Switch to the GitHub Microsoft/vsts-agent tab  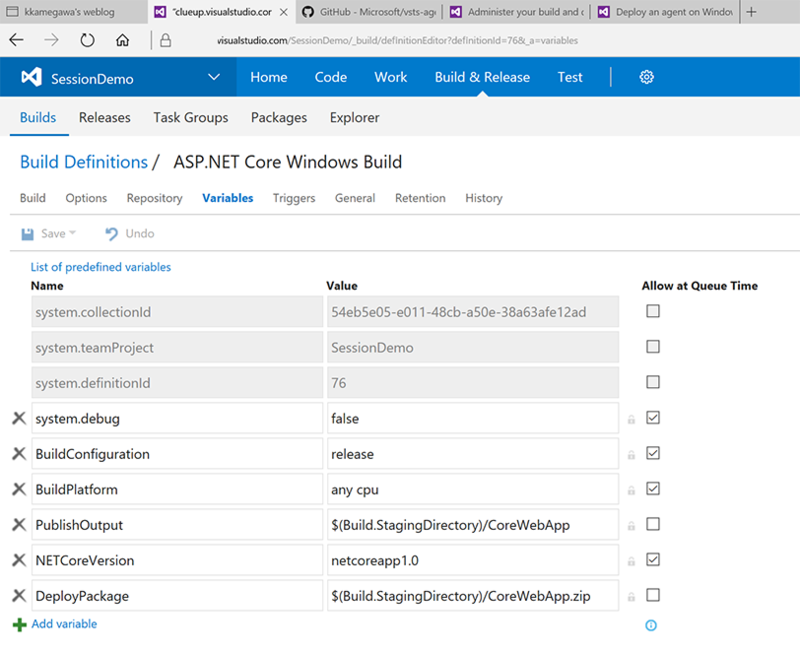pyautogui.click(x=368, y=12)
